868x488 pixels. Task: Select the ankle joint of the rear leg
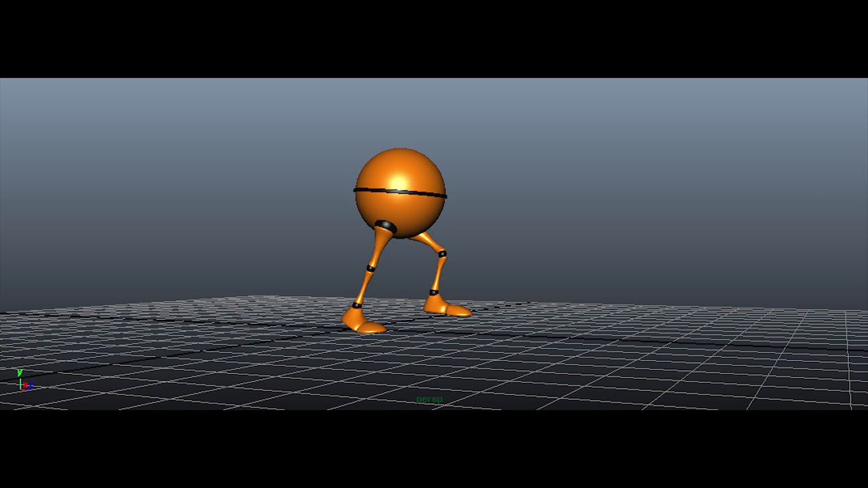pyautogui.click(x=434, y=293)
